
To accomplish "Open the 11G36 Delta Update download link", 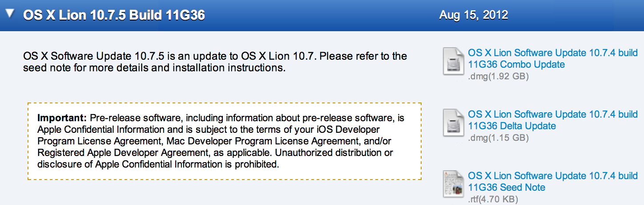I will tap(553, 120).
